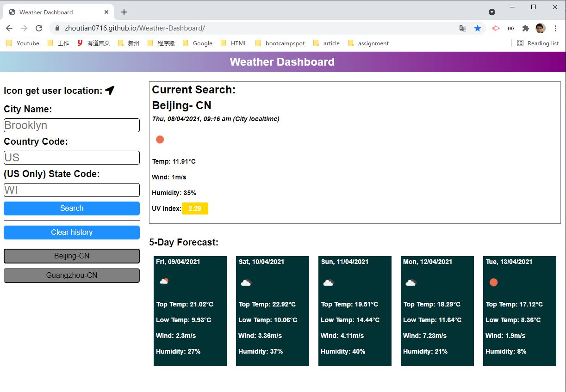Click Low Temp: 10.06°C on the Saturday card
The image size is (566, 392).
coord(267,320)
